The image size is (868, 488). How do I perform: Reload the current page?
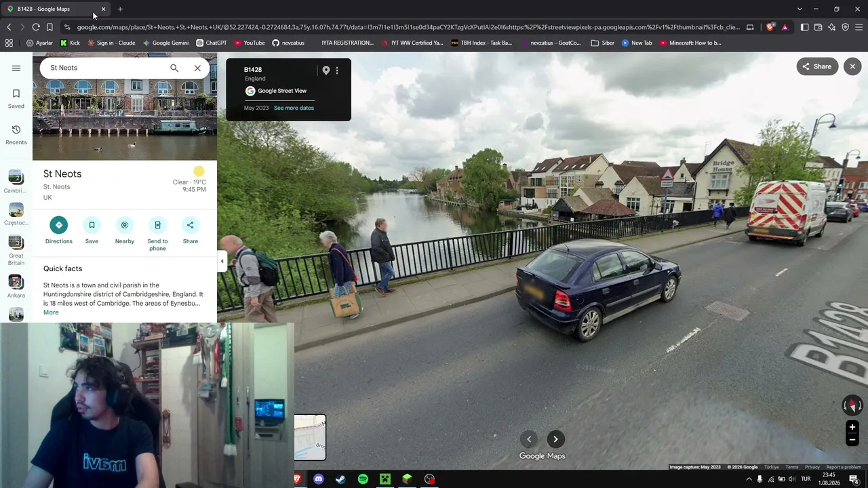coord(36,27)
